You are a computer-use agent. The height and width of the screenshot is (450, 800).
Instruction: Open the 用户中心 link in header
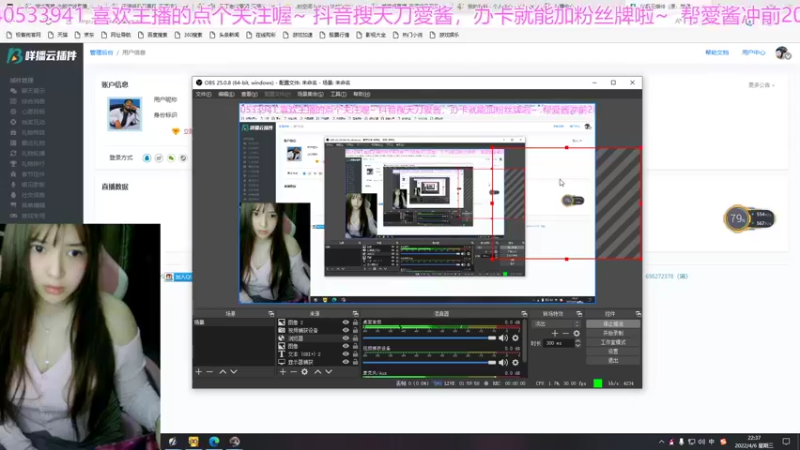753,53
